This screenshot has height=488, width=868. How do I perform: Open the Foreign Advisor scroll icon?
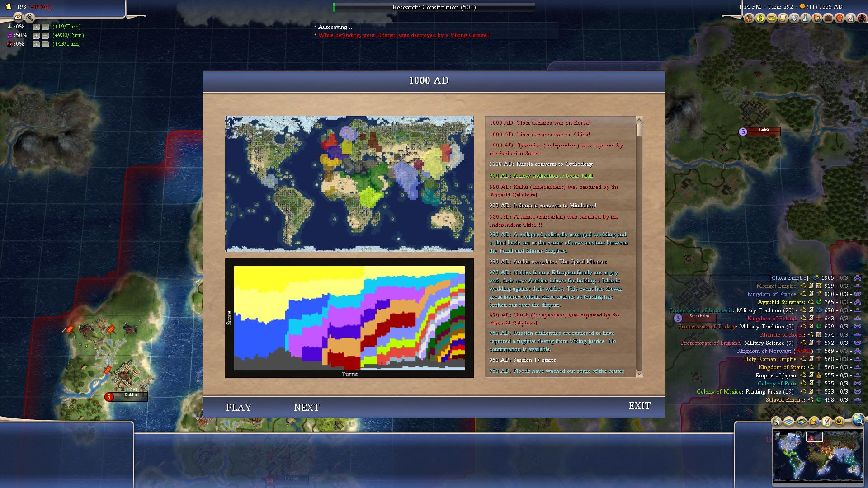point(783,18)
